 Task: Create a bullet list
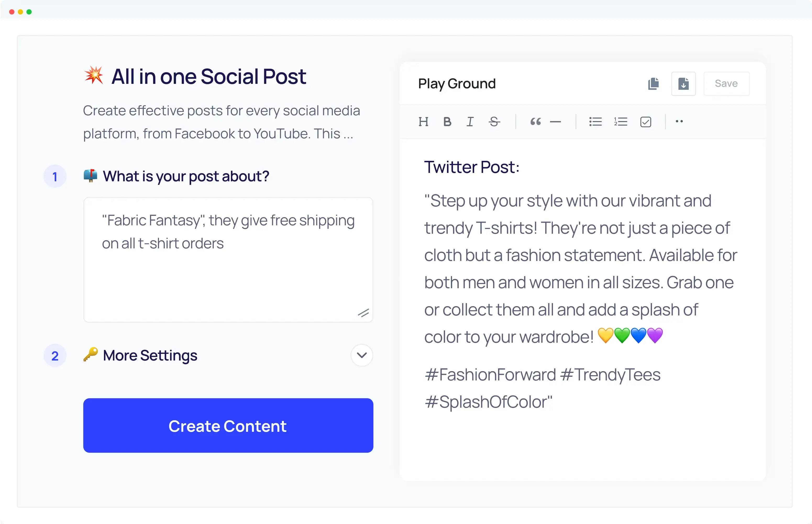click(x=595, y=122)
